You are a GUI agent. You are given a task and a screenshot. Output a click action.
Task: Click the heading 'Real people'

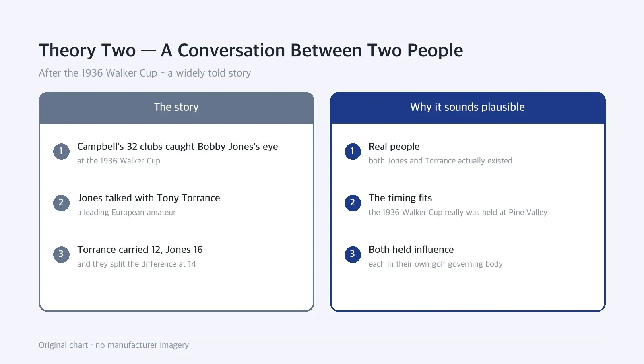(394, 147)
